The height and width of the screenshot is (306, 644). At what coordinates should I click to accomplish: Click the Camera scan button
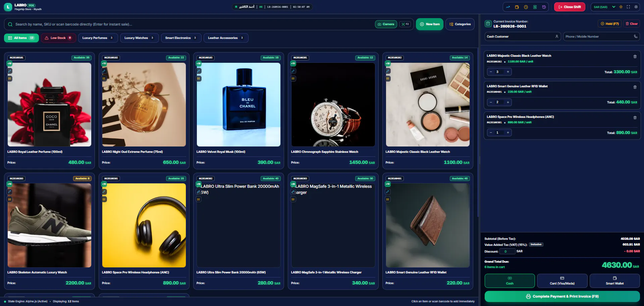[x=386, y=24]
